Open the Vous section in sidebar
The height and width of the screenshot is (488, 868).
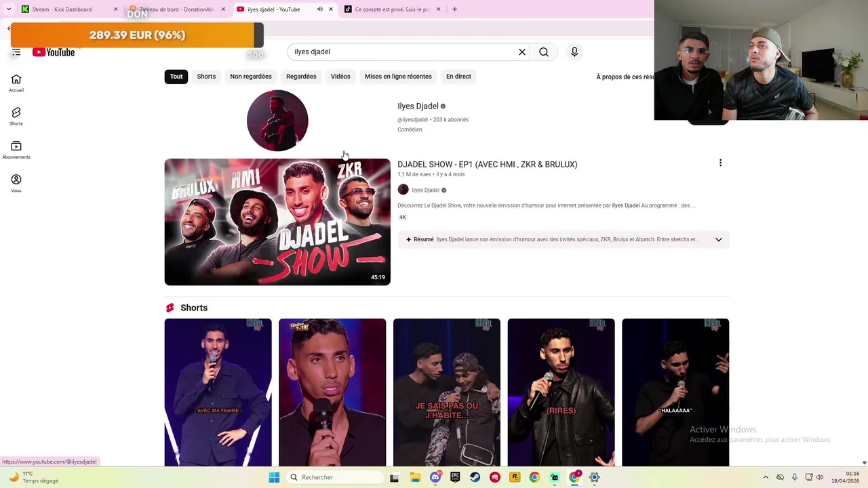16,183
